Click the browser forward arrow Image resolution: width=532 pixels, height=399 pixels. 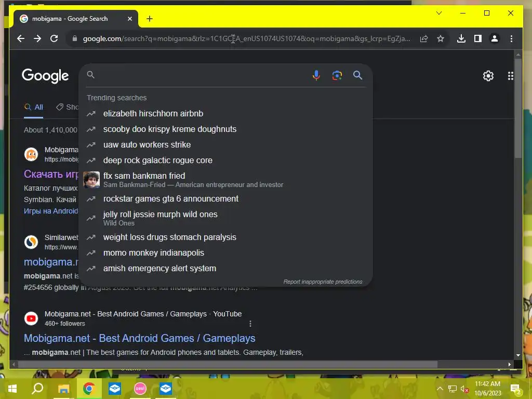coord(37,38)
